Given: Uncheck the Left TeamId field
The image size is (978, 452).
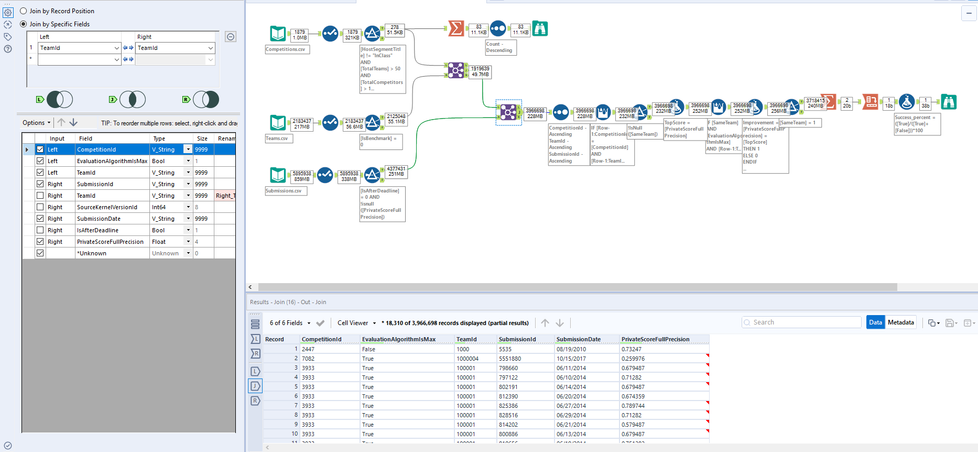Looking at the screenshot, I should pos(41,173).
